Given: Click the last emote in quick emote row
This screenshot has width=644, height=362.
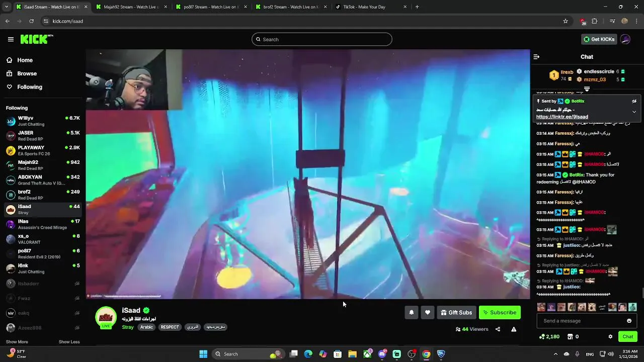Looking at the screenshot, I should point(632,307).
